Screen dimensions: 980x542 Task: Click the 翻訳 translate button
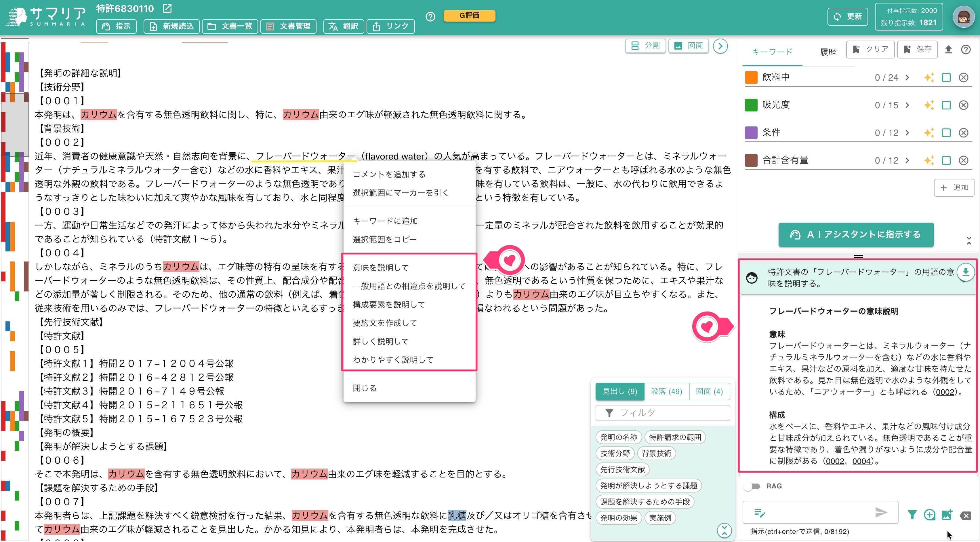point(344,26)
